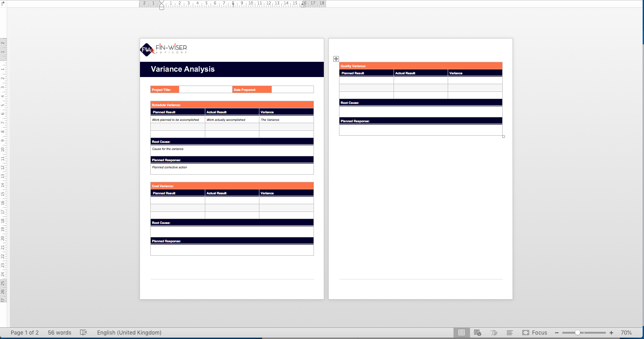The width and height of the screenshot is (644, 339).
Task: Open the spelling and grammar check icon
Action: coord(83,333)
